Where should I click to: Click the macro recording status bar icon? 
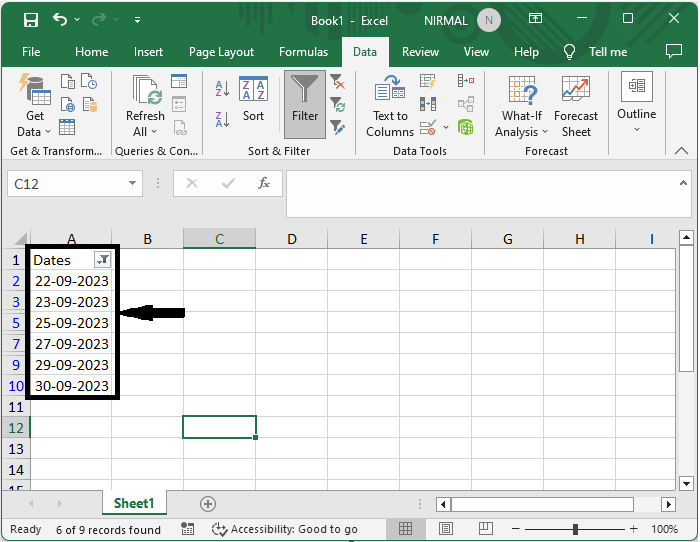click(188, 529)
